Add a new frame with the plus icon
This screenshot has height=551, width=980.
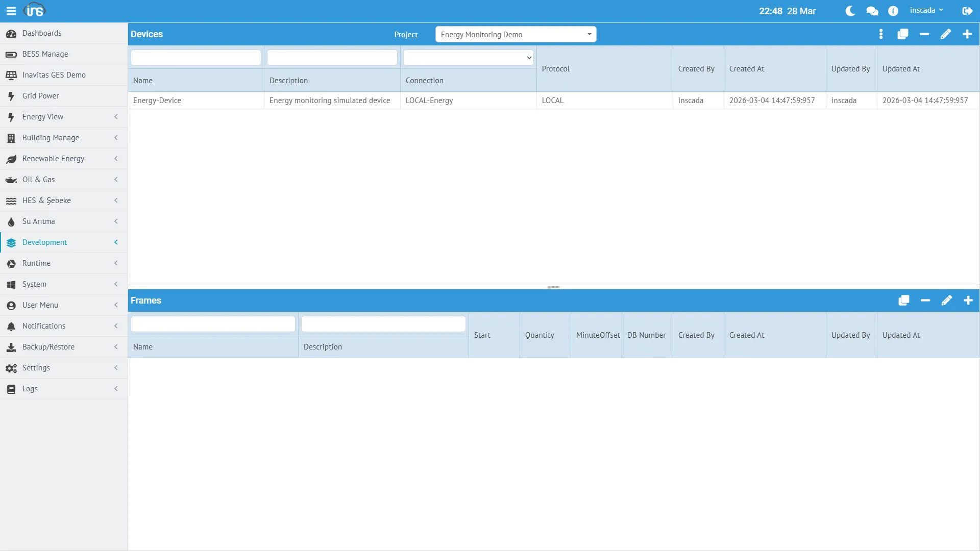[x=968, y=300]
